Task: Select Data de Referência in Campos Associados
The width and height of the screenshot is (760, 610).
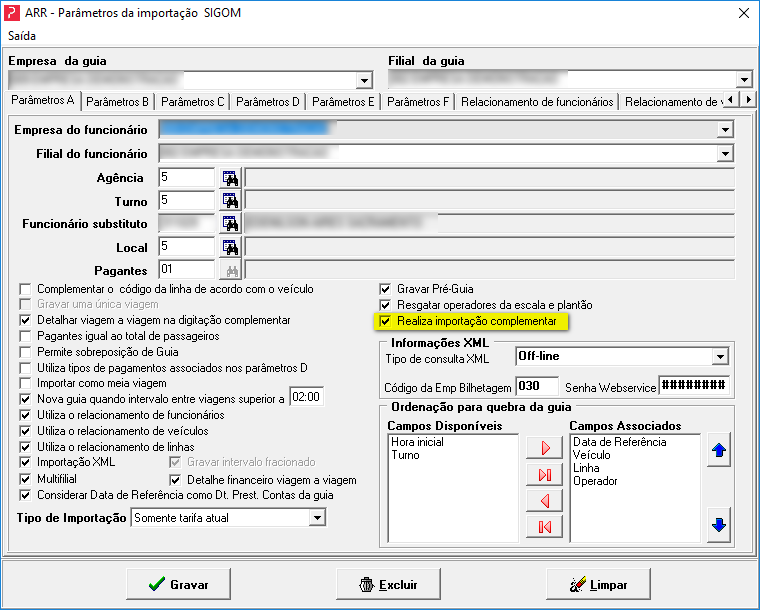Action: (x=619, y=442)
